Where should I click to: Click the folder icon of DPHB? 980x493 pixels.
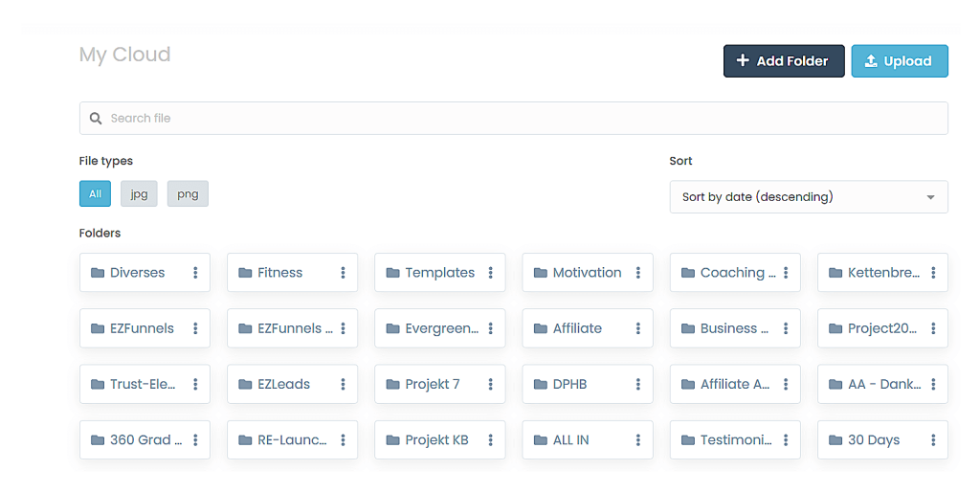(x=540, y=384)
